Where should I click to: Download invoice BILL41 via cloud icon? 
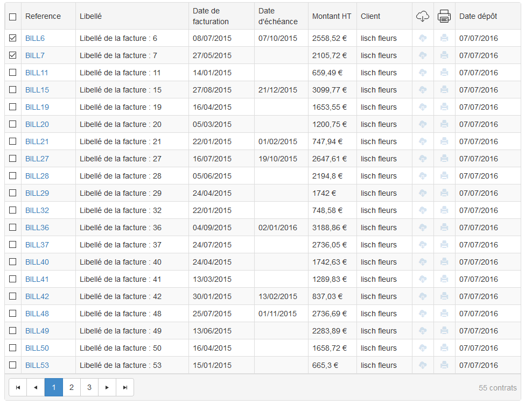[x=422, y=279]
